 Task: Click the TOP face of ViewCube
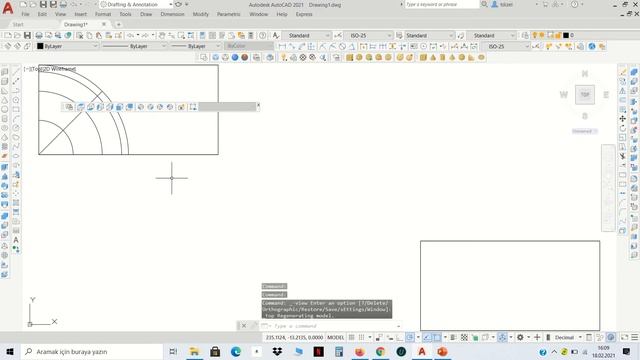[x=585, y=95]
